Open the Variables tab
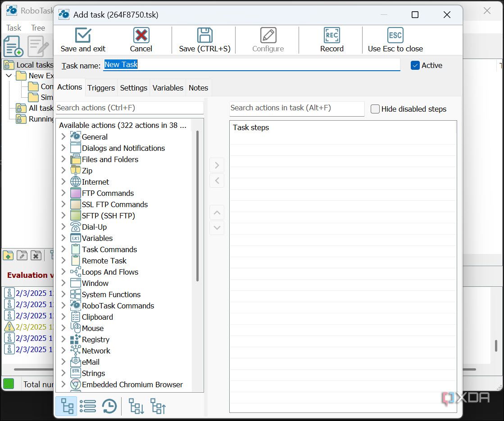 (x=168, y=88)
